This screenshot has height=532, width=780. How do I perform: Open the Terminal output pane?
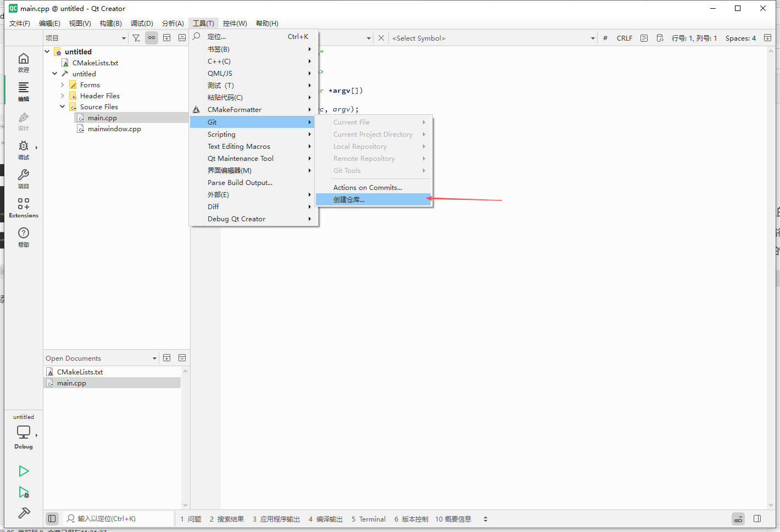click(x=369, y=519)
